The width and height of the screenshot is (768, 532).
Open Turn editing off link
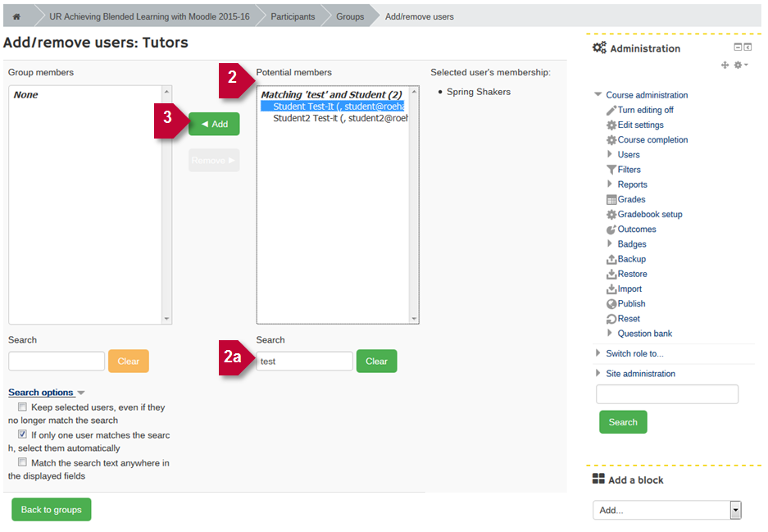click(646, 110)
